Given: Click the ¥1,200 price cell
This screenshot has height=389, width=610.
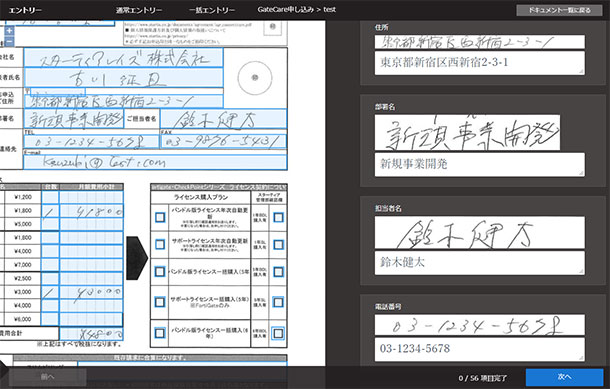Looking at the screenshot, I should pos(23,197).
